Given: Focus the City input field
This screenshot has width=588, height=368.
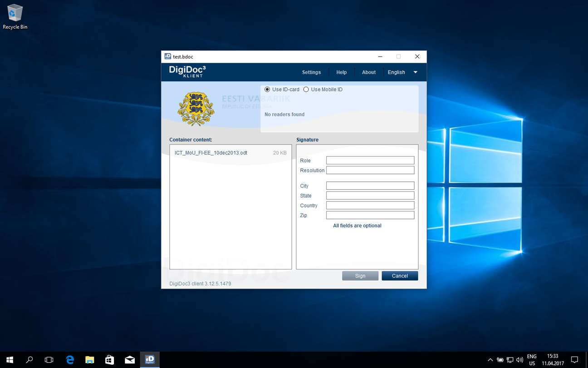Looking at the screenshot, I should pos(370,186).
